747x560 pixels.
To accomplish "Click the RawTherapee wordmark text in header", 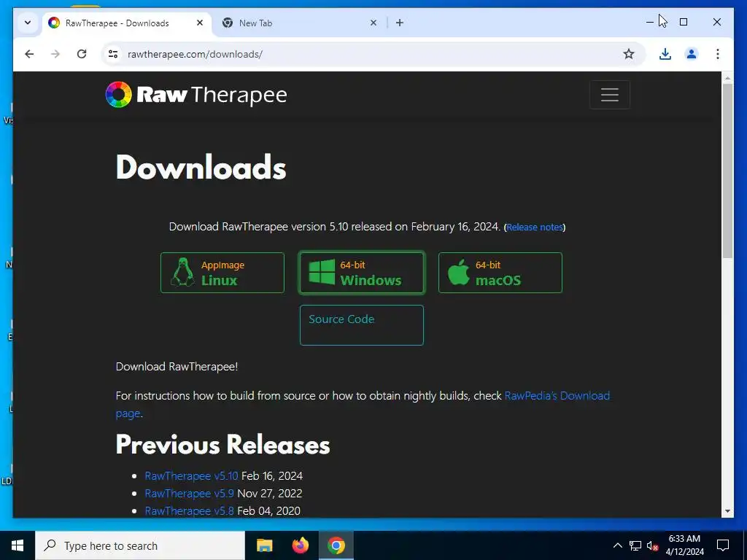I will point(212,96).
